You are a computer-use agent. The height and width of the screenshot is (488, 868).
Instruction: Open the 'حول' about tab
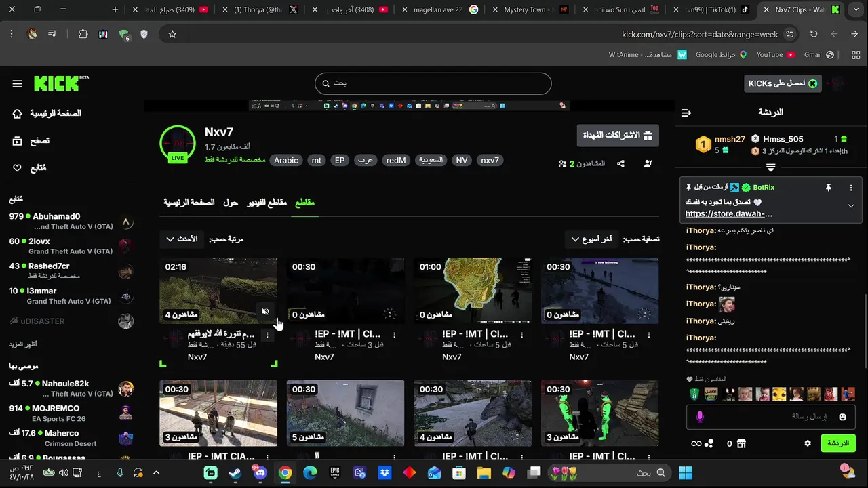231,203
